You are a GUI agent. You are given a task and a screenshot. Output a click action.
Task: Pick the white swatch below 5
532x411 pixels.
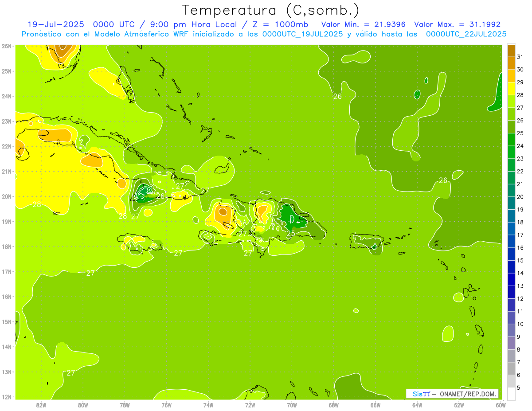coord(512,394)
